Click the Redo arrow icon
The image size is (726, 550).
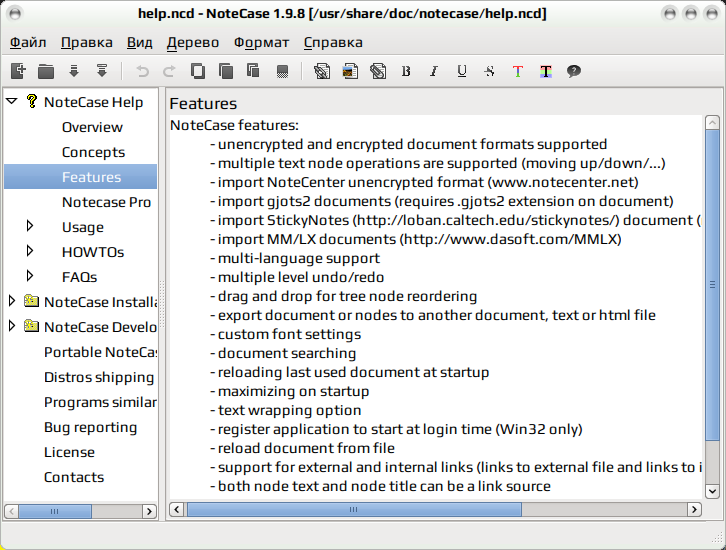pos(169,71)
